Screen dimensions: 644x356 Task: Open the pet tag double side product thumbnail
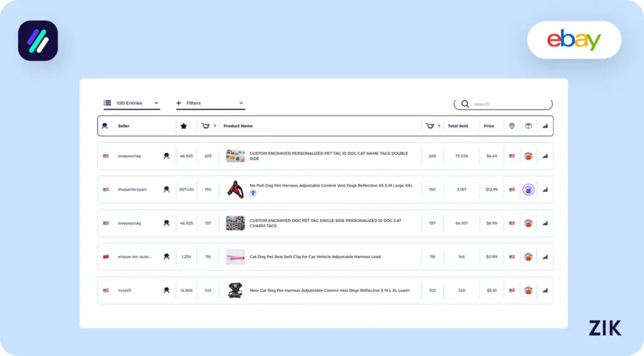coord(235,156)
